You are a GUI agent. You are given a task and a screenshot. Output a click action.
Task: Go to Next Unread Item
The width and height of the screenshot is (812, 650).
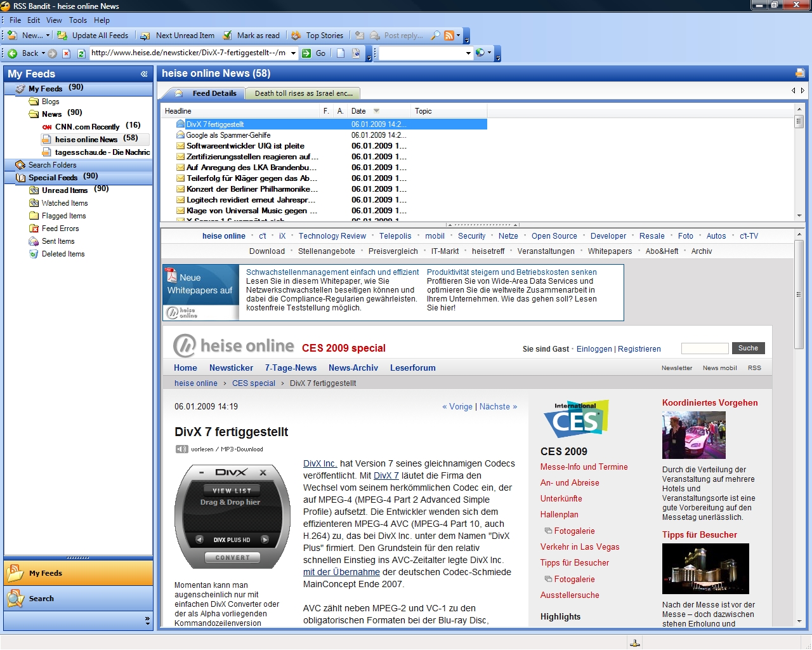point(178,36)
